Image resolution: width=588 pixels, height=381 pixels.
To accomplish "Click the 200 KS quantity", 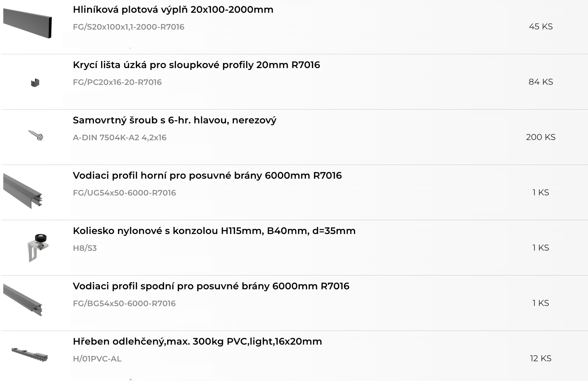I will tap(541, 137).
